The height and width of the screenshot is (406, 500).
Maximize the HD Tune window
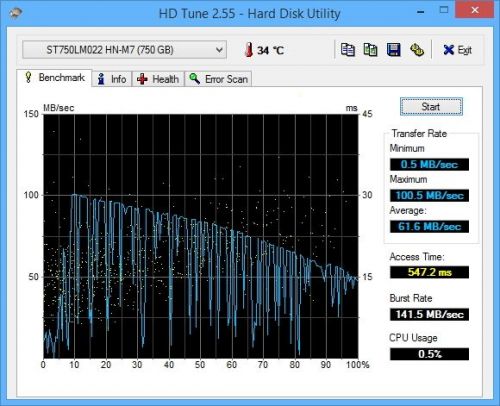click(444, 10)
